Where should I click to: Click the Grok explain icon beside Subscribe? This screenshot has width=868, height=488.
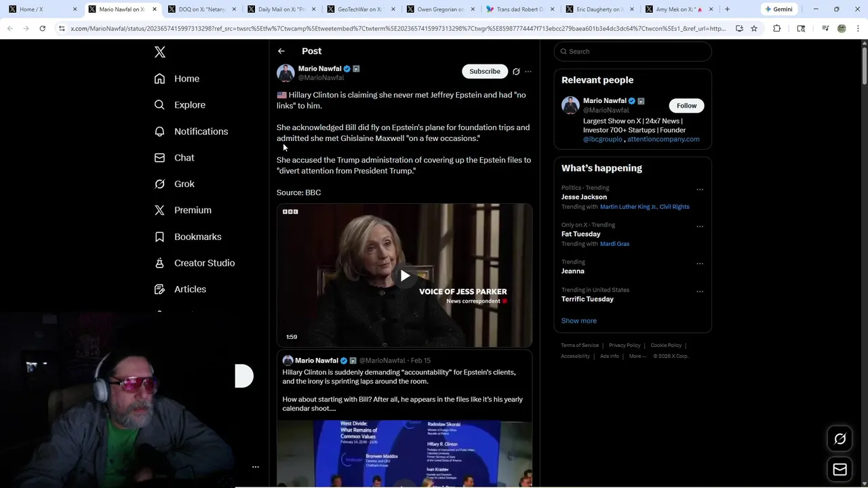point(516,71)
